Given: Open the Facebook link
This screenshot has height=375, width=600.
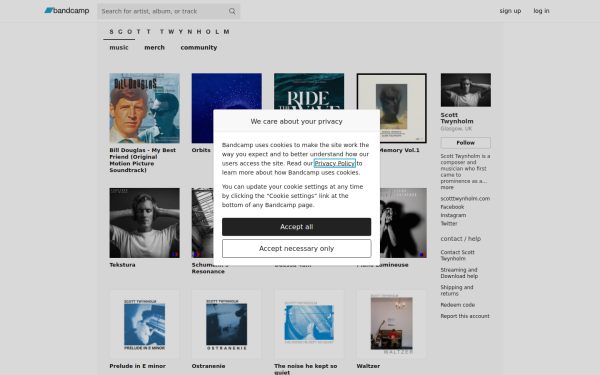Looking at the screenshot, I should tap(452, 207).
